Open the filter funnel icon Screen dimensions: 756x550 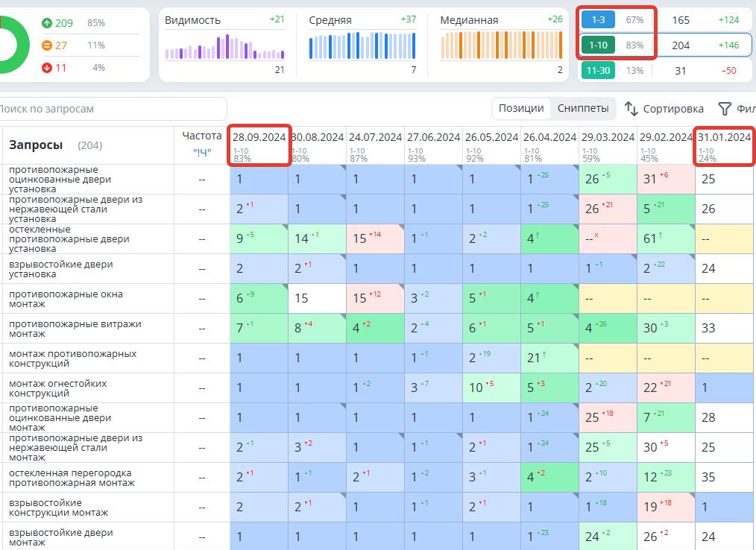725,109
